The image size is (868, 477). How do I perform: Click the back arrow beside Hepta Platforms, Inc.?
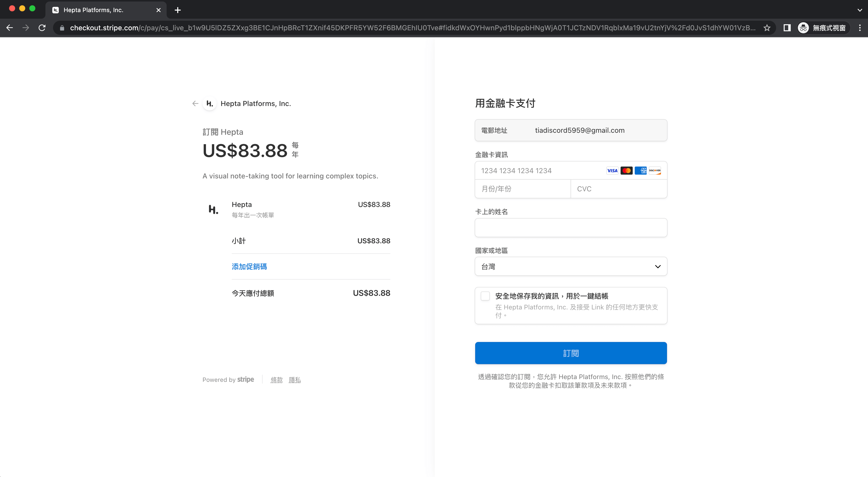[195, 103]
